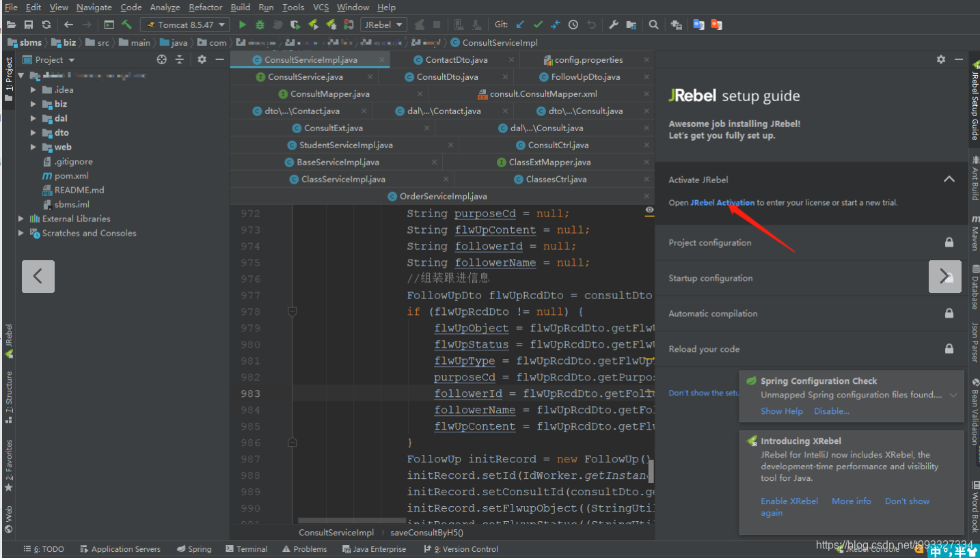
Task: Debug with JRebel rocket-bug icon
Action: 331,25
